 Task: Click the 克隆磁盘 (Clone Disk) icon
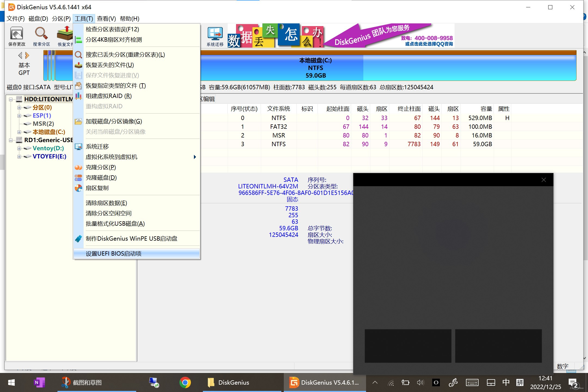tap(100, 177)
